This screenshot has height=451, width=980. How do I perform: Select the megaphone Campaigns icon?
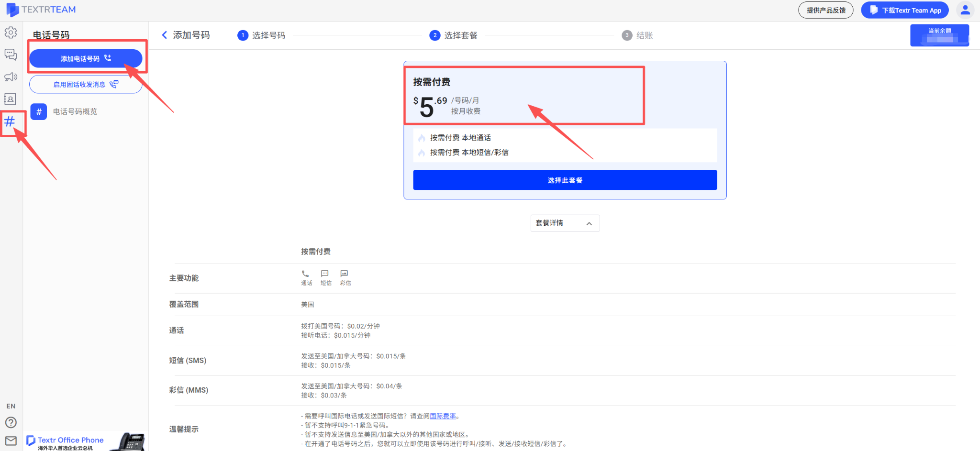click(x=11, y=77)
